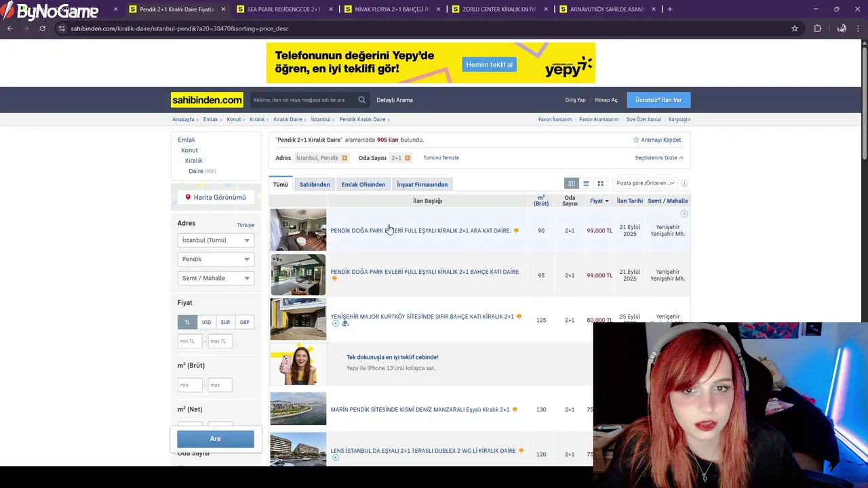Switch to the Emlak Ofisinden tab
Image resolution: width=868 pixels, height=488 pixels.
coord(363,184)
